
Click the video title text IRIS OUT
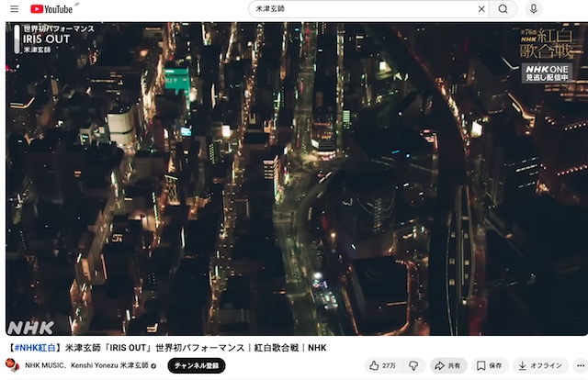click(x=128, y=348)
